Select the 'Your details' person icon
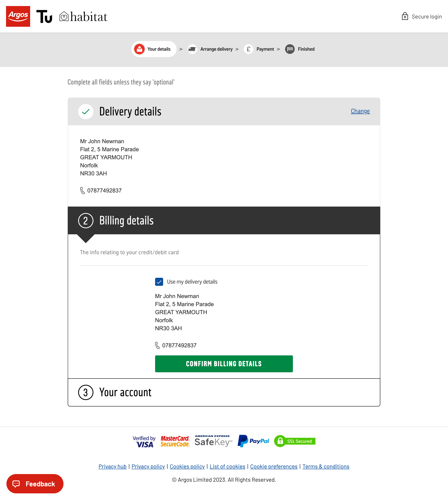448x500 pixels. pos(139,49)
